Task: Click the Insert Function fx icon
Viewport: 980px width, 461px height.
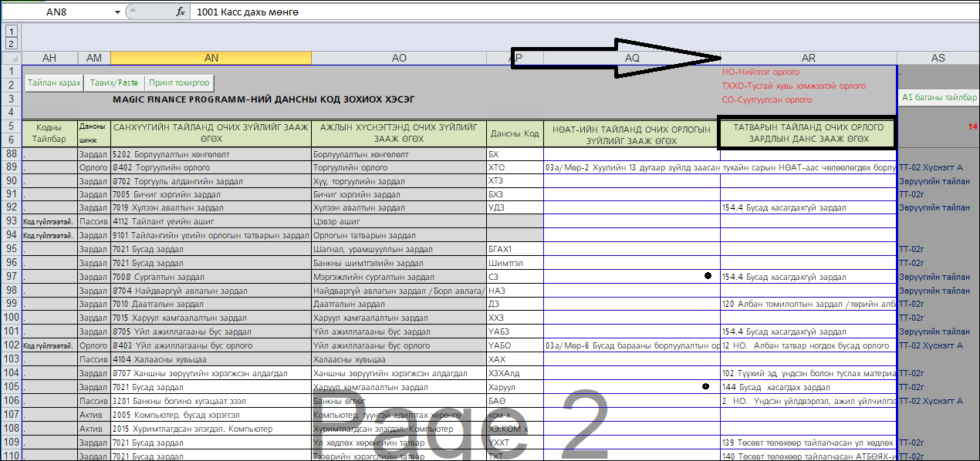Action: (x=181, y=12)
